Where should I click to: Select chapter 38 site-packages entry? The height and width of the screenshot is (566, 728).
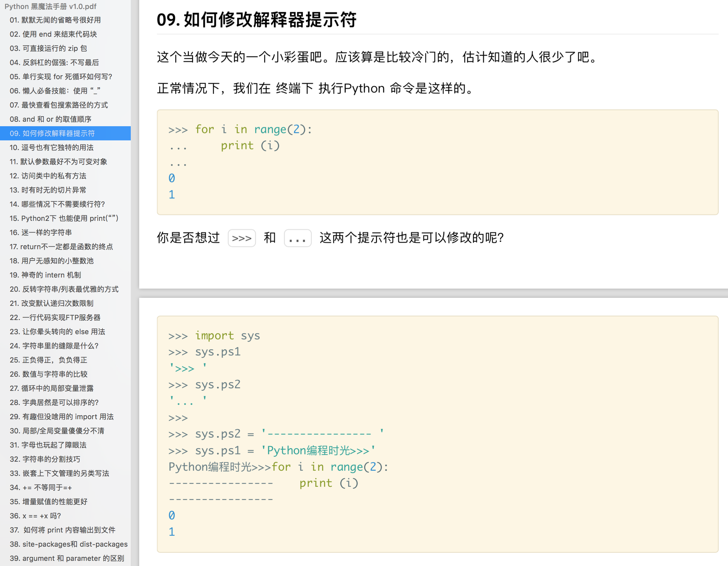(68, 544)
